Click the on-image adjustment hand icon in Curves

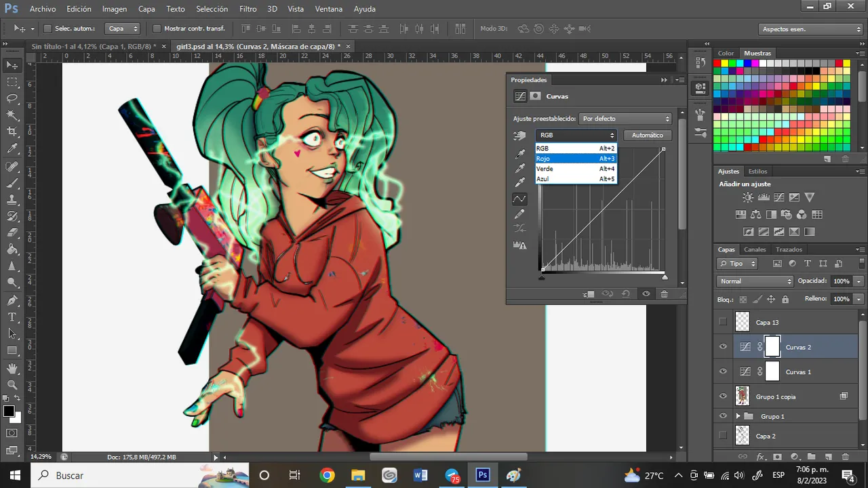520,136
